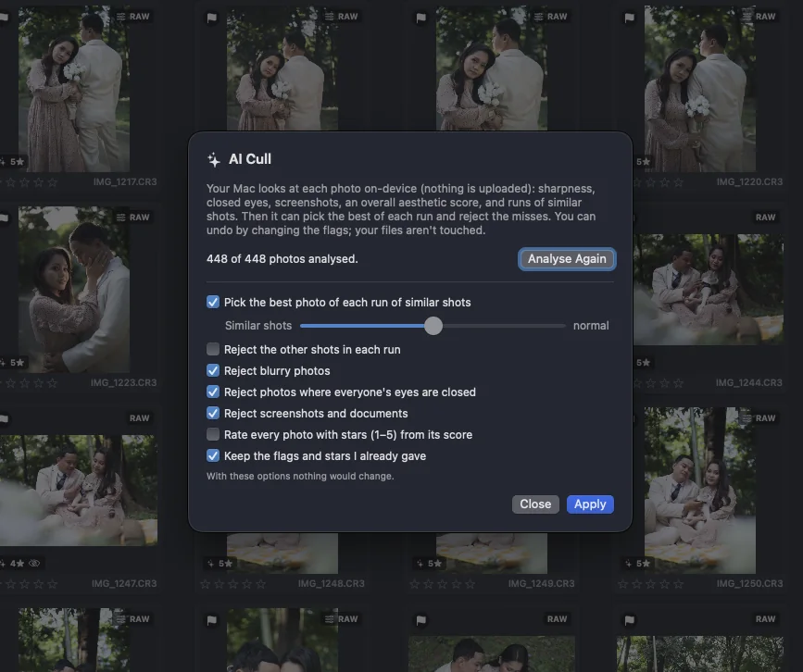Click Analyse Again in the AI Cull dialog
Viewport: 803px width, 672px height.
tap(567, 259)
